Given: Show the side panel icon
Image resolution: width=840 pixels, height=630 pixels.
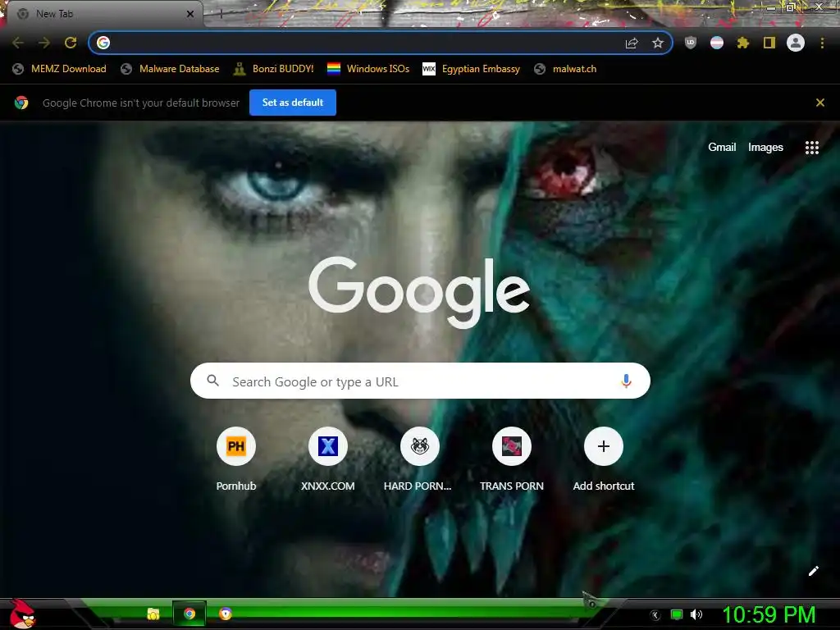Looking at the screenshot, I should (x=769, y=43).
